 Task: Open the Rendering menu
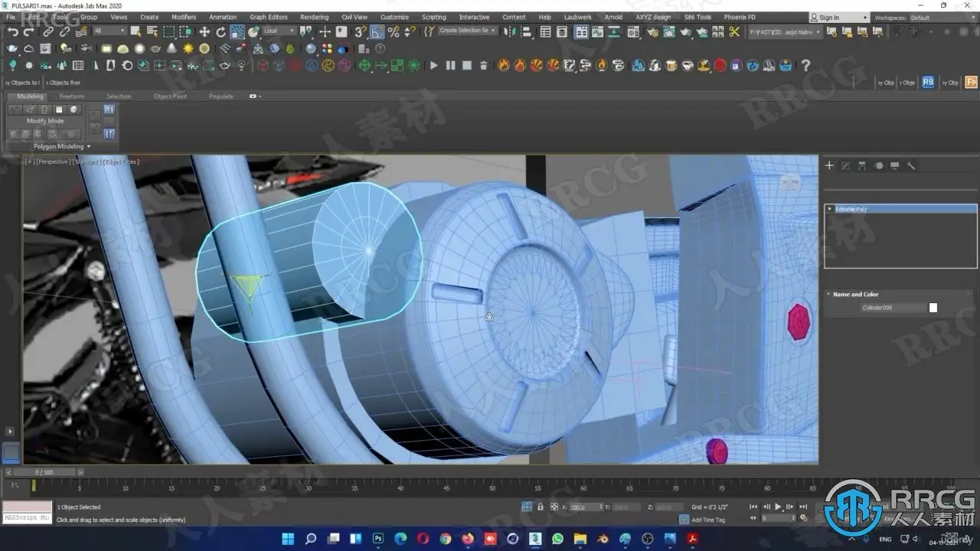pos(314,17)
